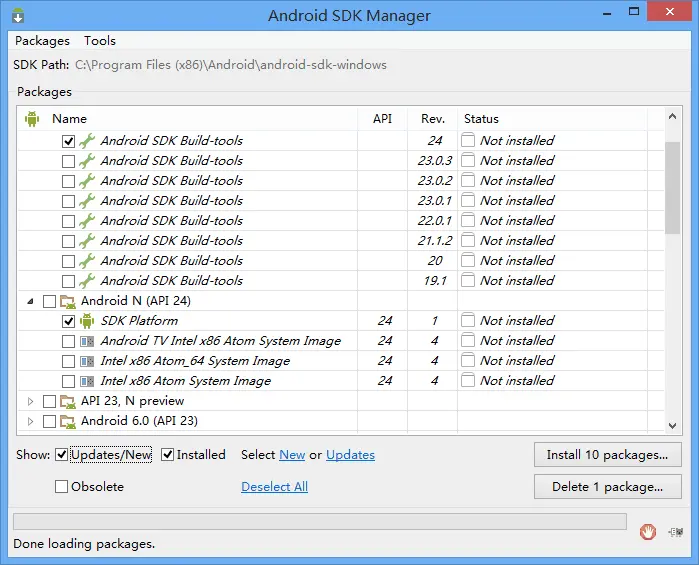Click the system image icon for Android TV Intel x86
The width and height of the screenshot is (699, 565).
click(x=87, y=341)
